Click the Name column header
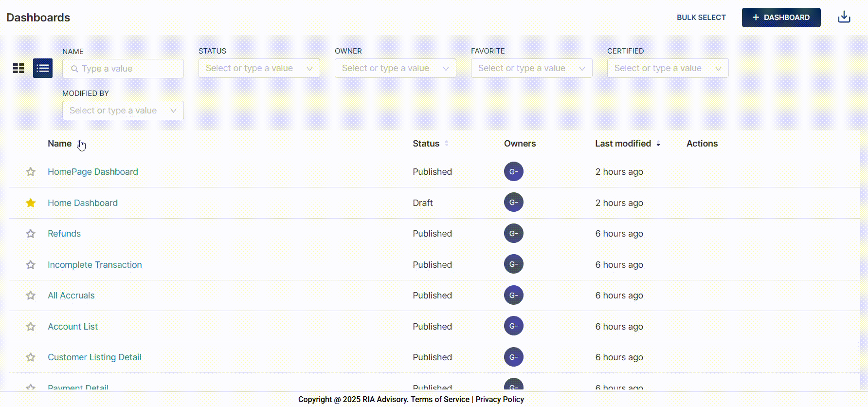Screen dimensions: 868x407 60,144
